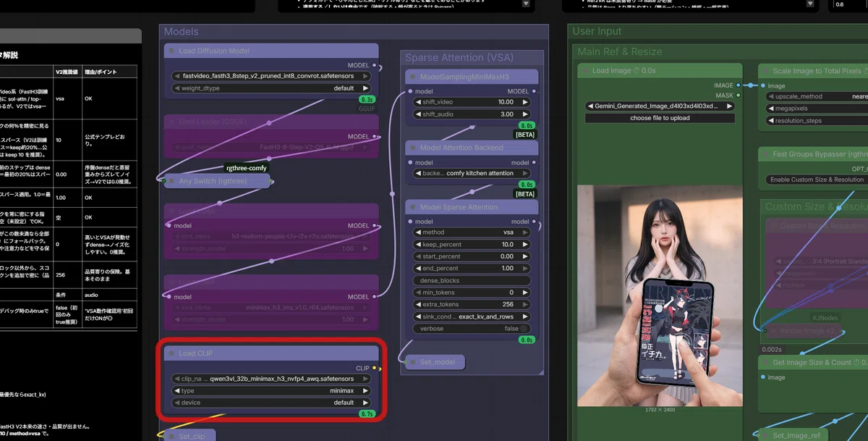Collapse the Load Diffusion Model node via its title dot

[x=172, y=51]
